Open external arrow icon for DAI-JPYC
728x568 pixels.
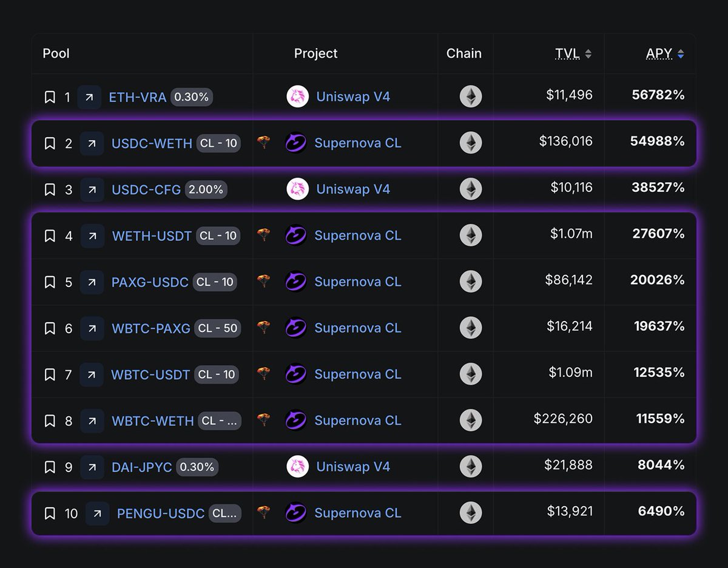(x=92, y=467)
